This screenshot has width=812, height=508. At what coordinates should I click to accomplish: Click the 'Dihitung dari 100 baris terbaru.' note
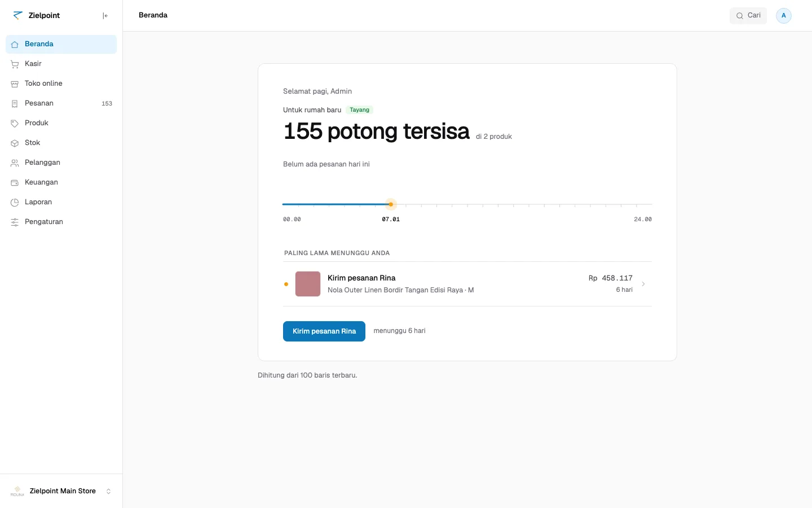coord(307,375)
